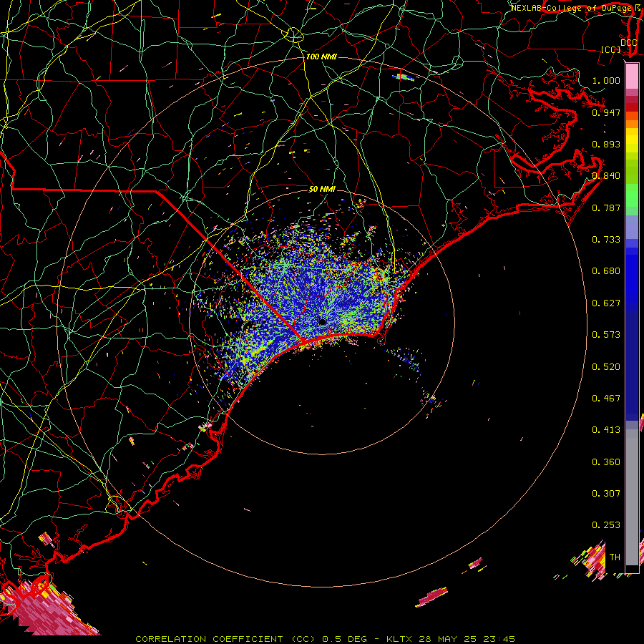Select the 0.627 scale value

click(x=606, y=303)
